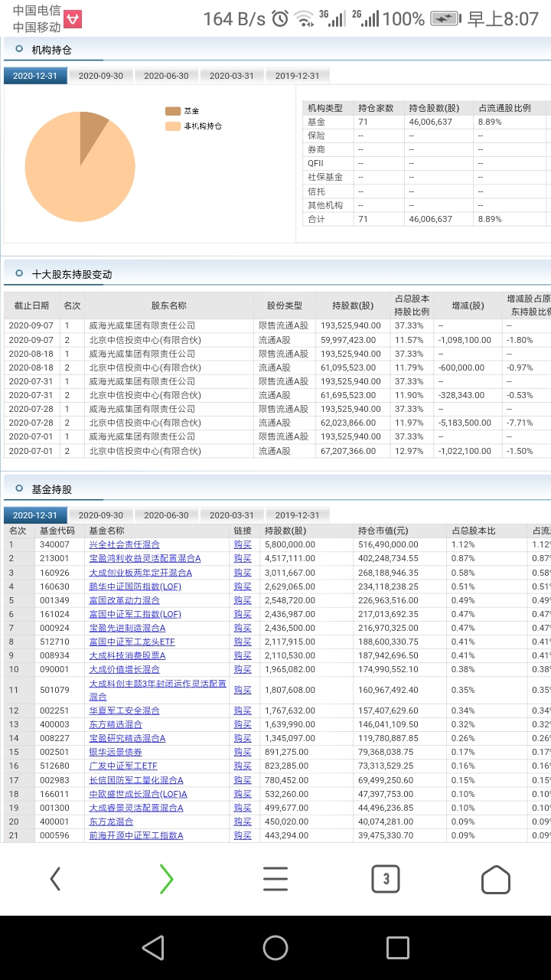Select 2020-06-30 tab in 机构持仓
The image size is (551, 980).
166,76
